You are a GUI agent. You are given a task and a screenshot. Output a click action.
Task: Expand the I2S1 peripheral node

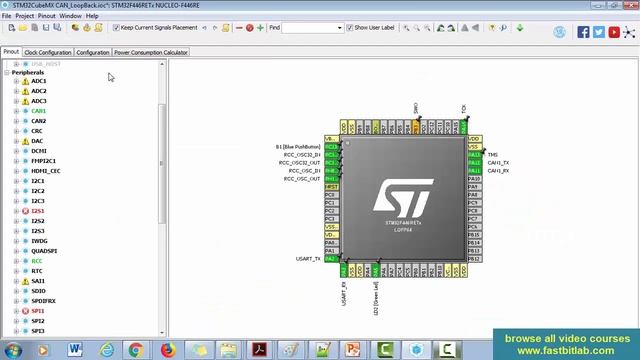16,211
